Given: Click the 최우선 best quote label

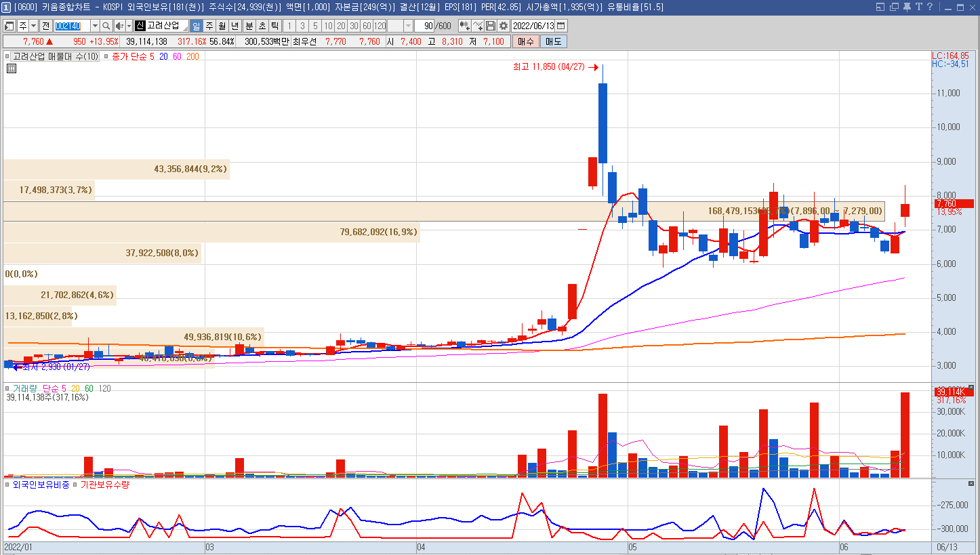Looking at the screenshot, I should coord(306,41).
